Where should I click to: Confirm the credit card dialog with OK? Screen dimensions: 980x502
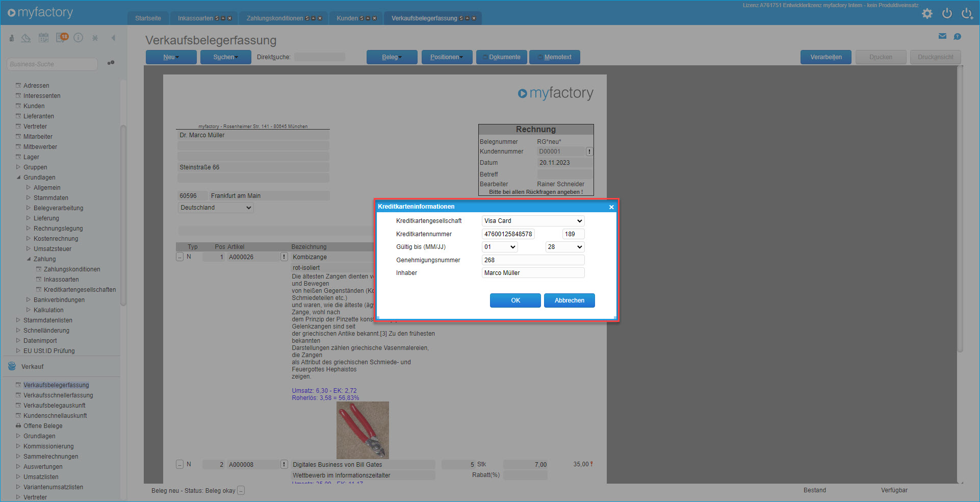[x=515, y=300]
